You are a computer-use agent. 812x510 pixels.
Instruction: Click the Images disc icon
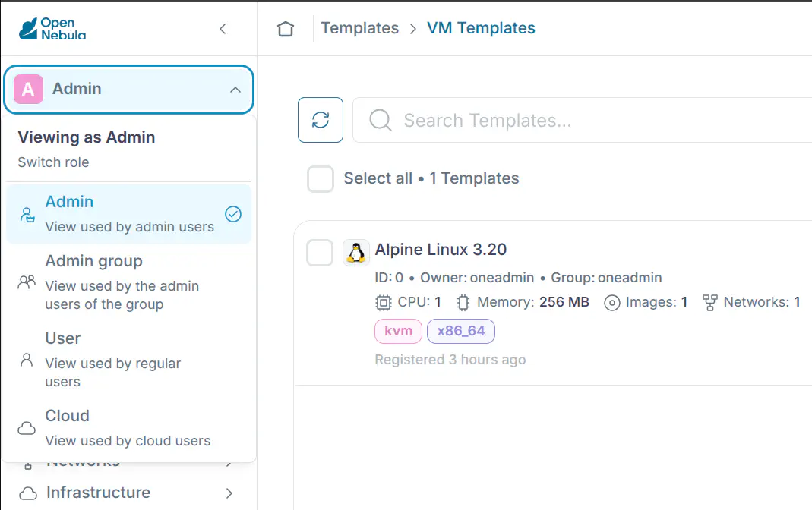612,303
